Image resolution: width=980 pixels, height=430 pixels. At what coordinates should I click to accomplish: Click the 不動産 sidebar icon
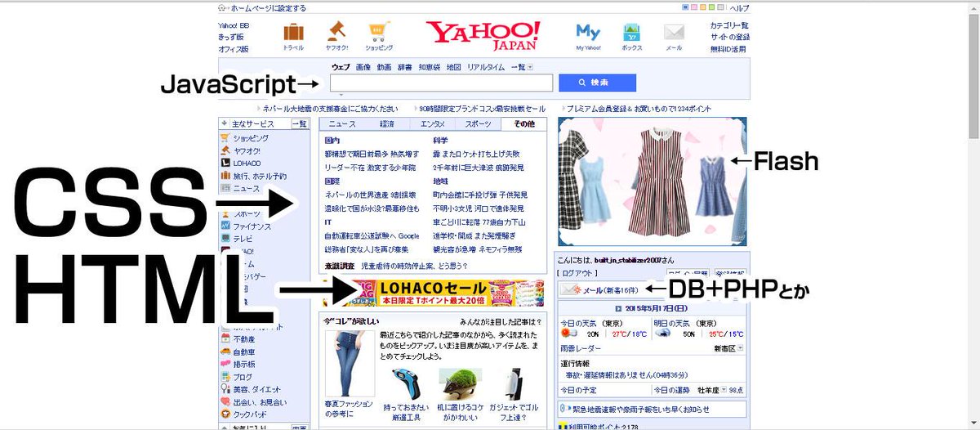(x=225, y=338)
